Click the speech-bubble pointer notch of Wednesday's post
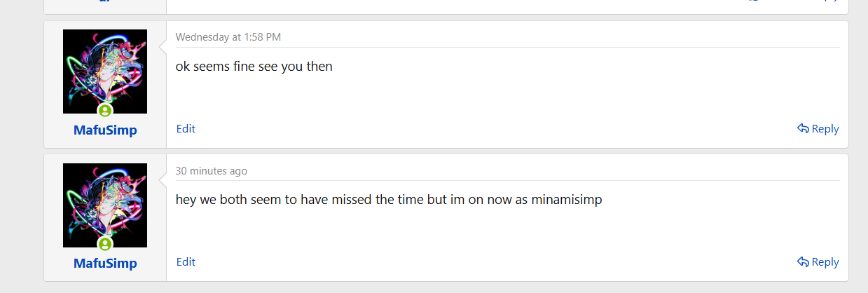This screenshot has width=868, height=293. (x=163, y=47)
